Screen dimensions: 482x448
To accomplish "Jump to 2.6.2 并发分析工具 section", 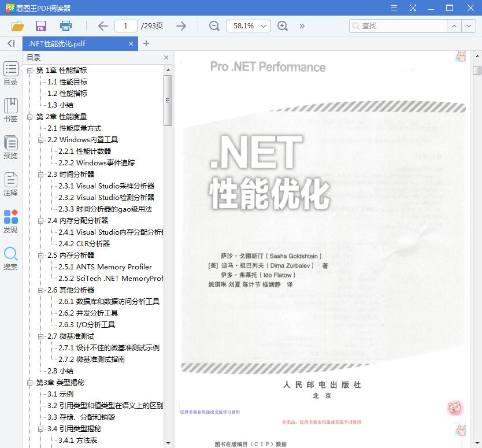I will (x=88, y=313).
